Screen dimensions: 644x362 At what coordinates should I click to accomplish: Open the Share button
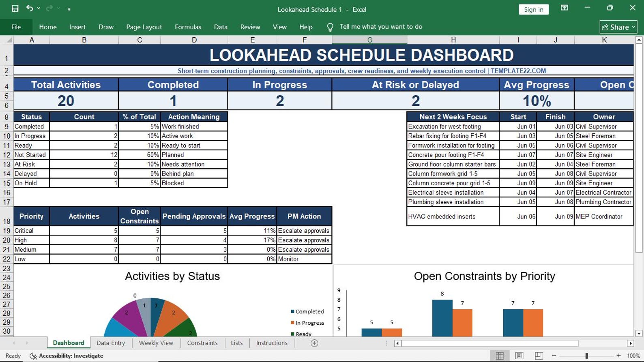point(618,27)
